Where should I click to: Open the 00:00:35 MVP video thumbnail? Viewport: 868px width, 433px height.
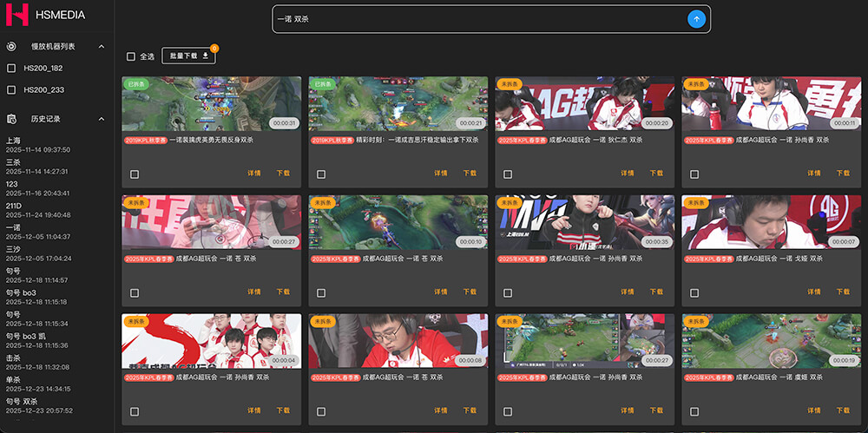click(584, 222)
